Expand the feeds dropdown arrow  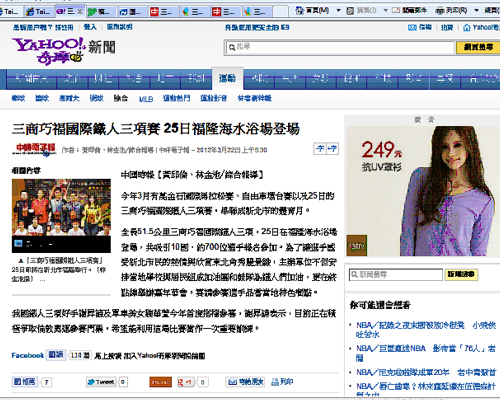pos(385,11)
